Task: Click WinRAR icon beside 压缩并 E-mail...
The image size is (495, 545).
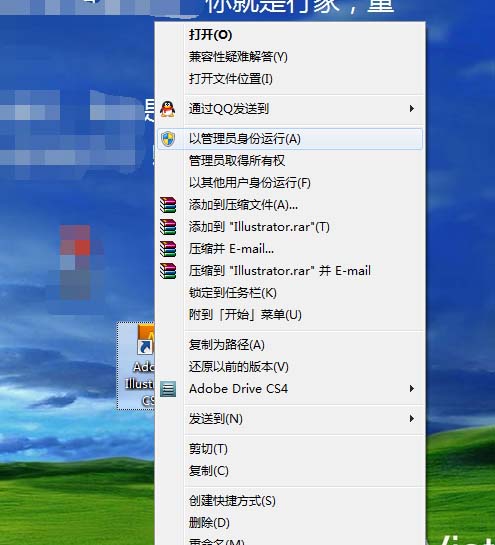Action: (168, 249)
